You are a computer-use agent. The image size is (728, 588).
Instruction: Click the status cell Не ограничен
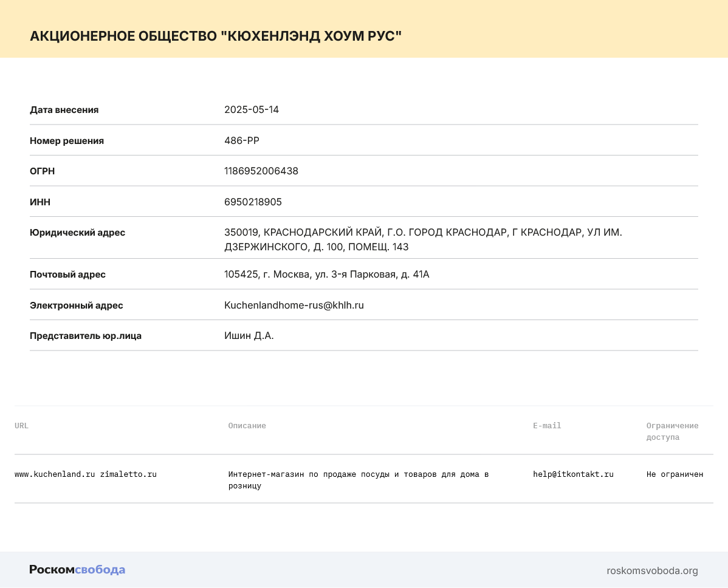pos(675,474)
